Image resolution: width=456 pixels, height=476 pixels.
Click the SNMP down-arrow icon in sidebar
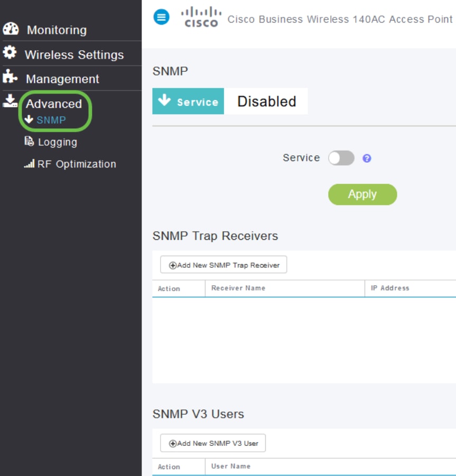29,119
